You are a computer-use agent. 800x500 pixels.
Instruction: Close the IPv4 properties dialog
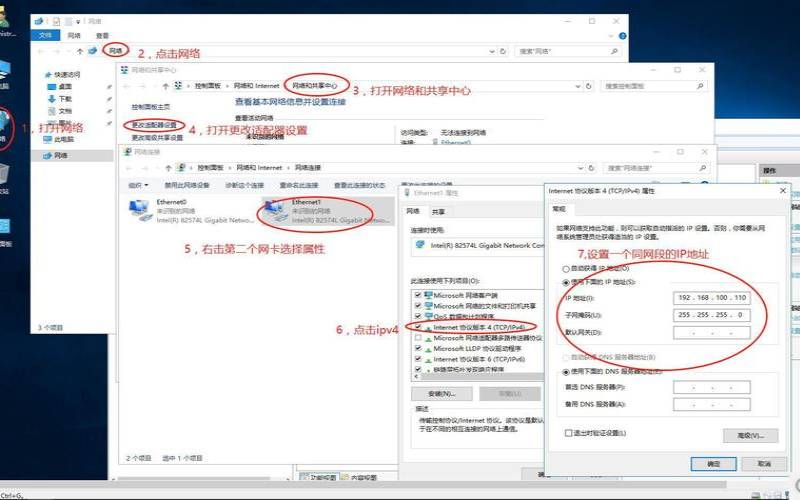point(783,190)
